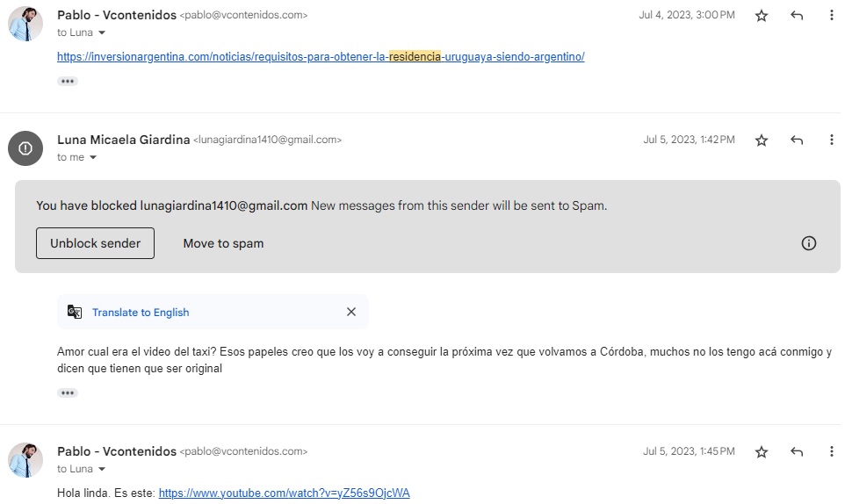
Task: Star Pablo's Jul 4 3:00 PM email
Action: [x=761, y=16]
